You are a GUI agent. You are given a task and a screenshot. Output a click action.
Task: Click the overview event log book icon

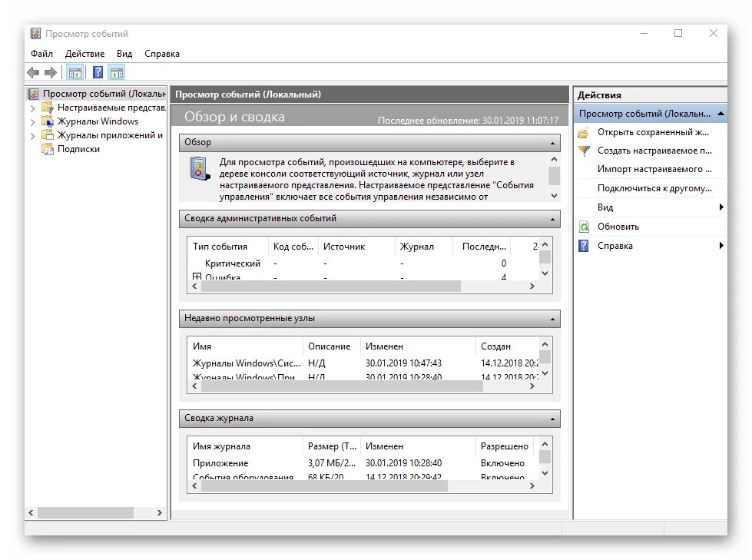pos(200,169)
